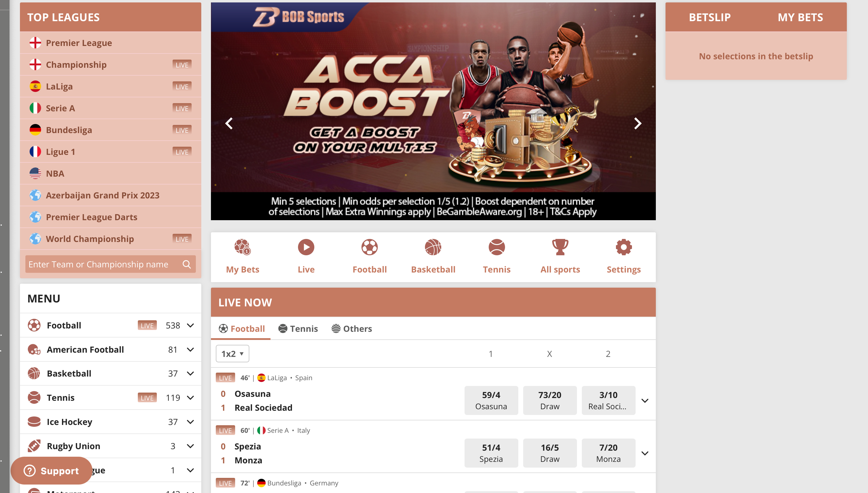Screen dimensions: 868x493
Task: Open the Settings gear icon
Action: point(623,247)
